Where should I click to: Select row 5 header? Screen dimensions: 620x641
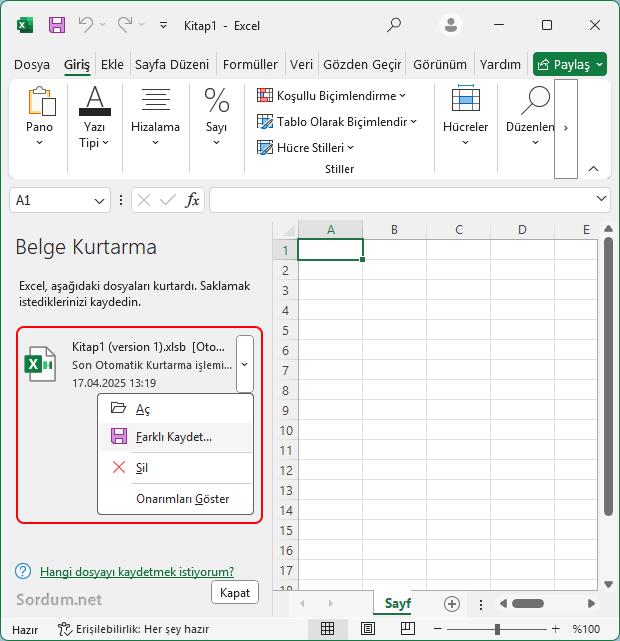pos(285,330)
